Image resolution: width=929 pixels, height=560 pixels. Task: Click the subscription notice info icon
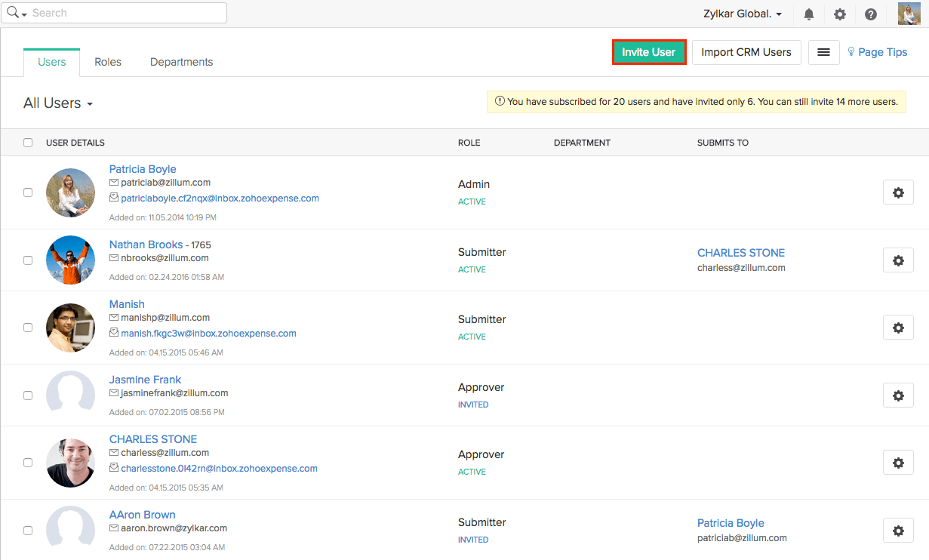pos(500,101)
